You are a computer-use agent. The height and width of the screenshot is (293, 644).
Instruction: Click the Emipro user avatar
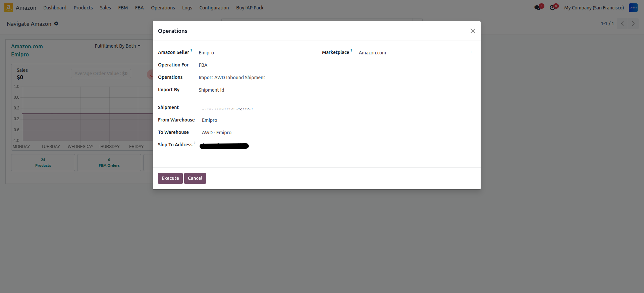click(633, 8)
